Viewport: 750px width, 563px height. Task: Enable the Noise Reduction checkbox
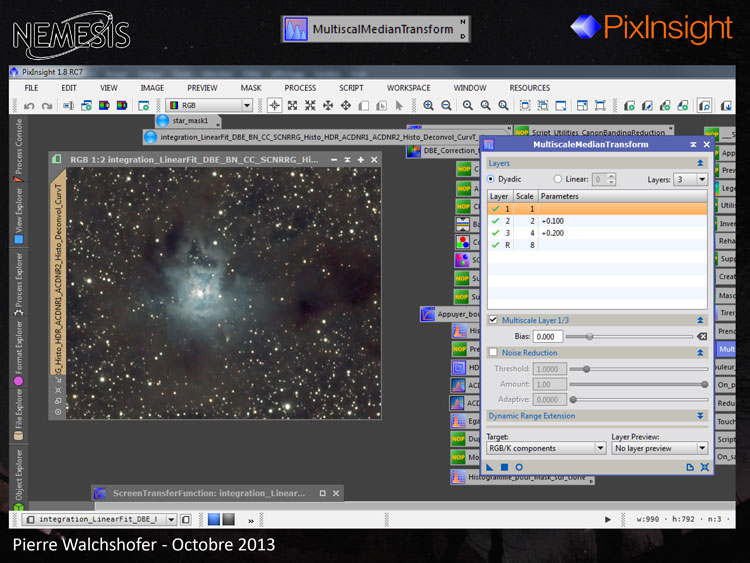(493, 353)
